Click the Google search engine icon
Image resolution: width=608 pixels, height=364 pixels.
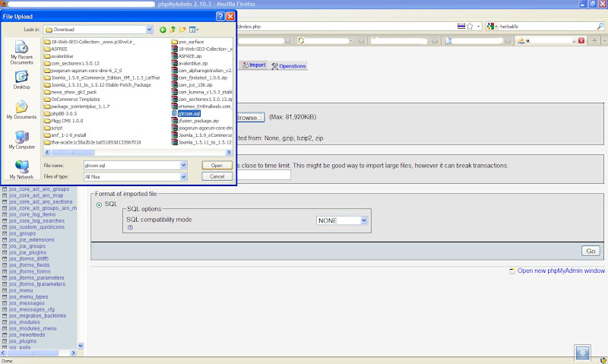(490, 27)
